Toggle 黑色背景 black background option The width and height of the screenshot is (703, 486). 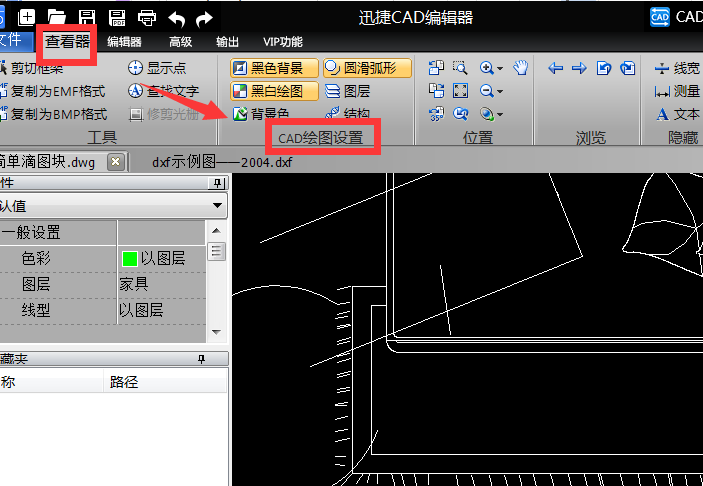click(x=274, y=68)
